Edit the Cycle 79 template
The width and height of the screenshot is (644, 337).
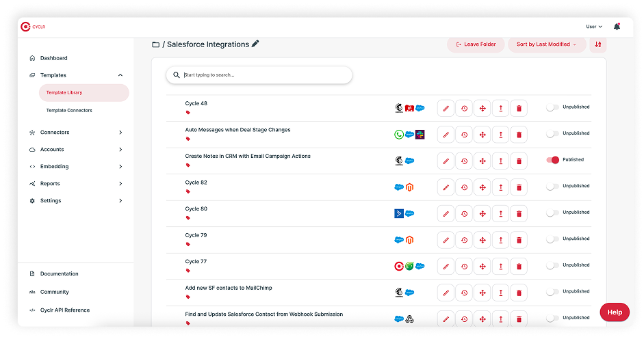(x=446, y=240)
